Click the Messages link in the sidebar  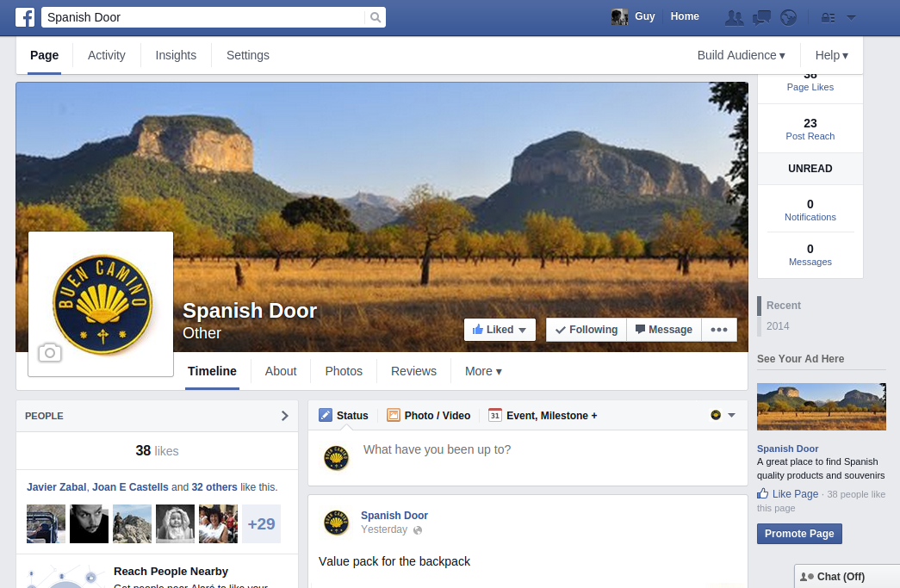810,262
